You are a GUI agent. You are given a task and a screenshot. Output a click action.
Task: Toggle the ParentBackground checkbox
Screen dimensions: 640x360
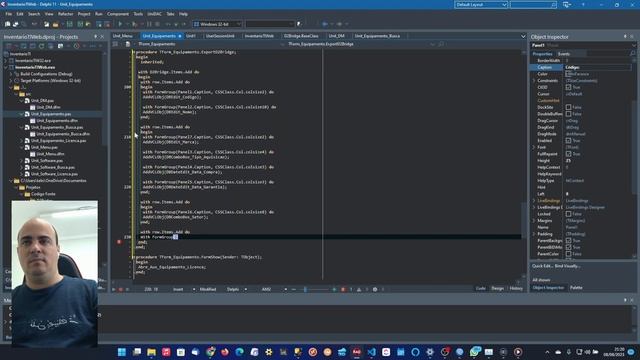point(568,240)
